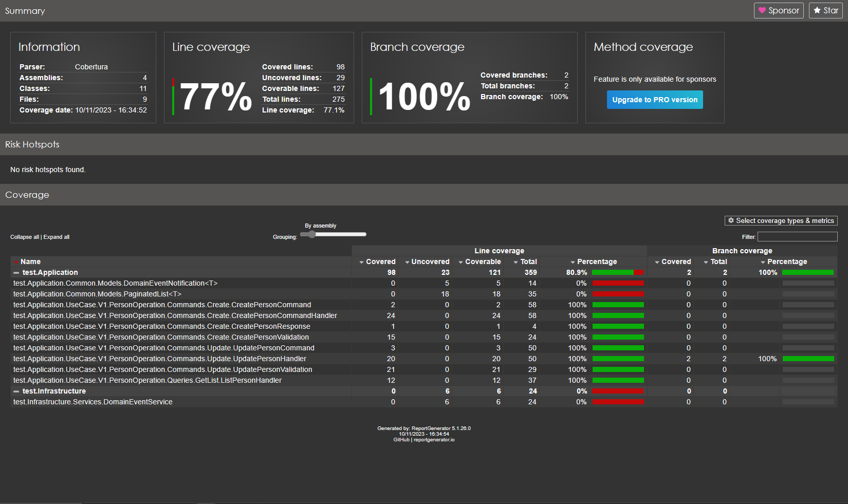848x504 pixels.
Task: Open CreatePersonCommand class report
Action: (162, 305)
